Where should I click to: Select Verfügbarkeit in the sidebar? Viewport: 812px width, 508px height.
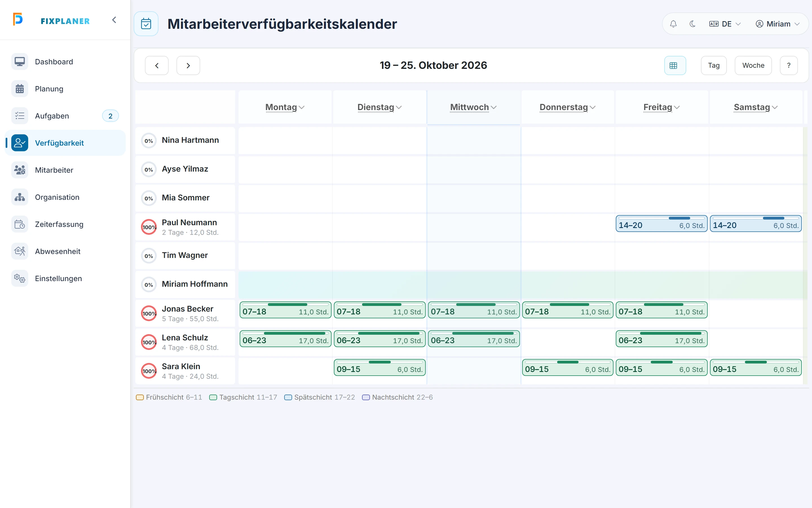65,143
